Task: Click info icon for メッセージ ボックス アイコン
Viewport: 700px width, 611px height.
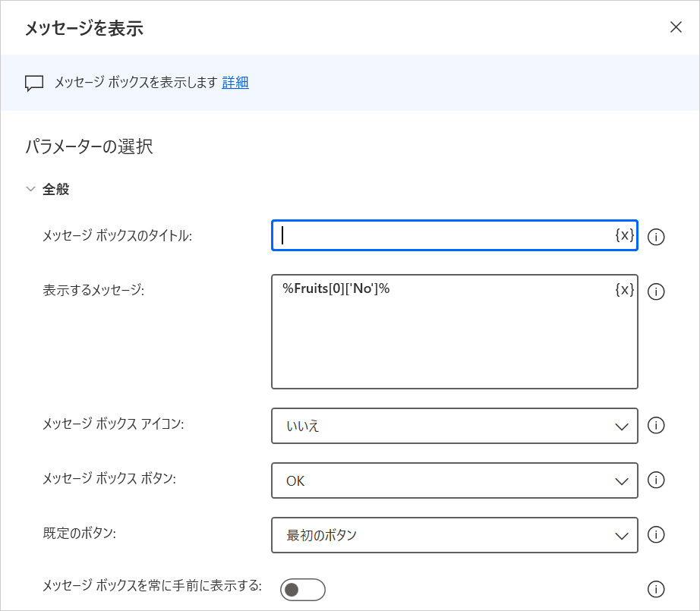Action: click(656, 426)
